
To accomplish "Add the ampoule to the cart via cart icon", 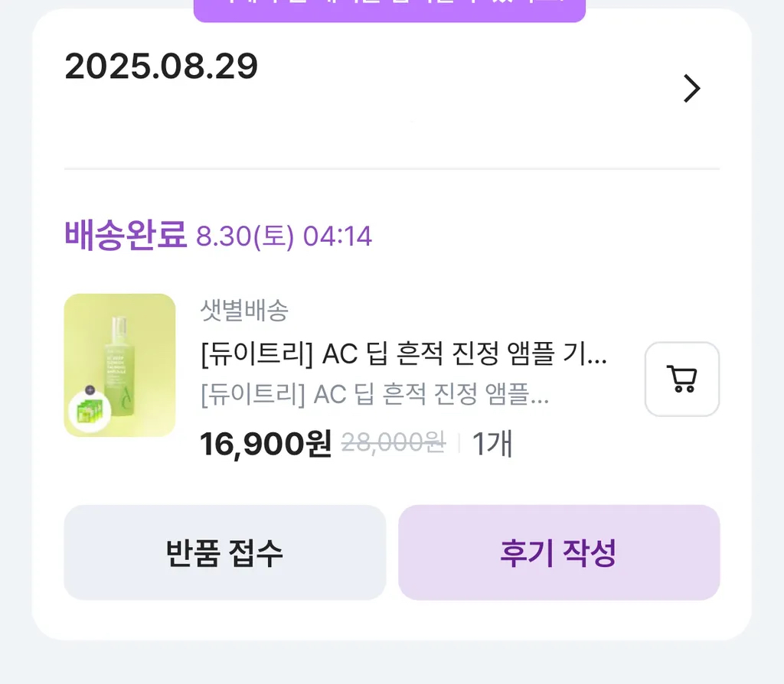I will pos(681,379).
